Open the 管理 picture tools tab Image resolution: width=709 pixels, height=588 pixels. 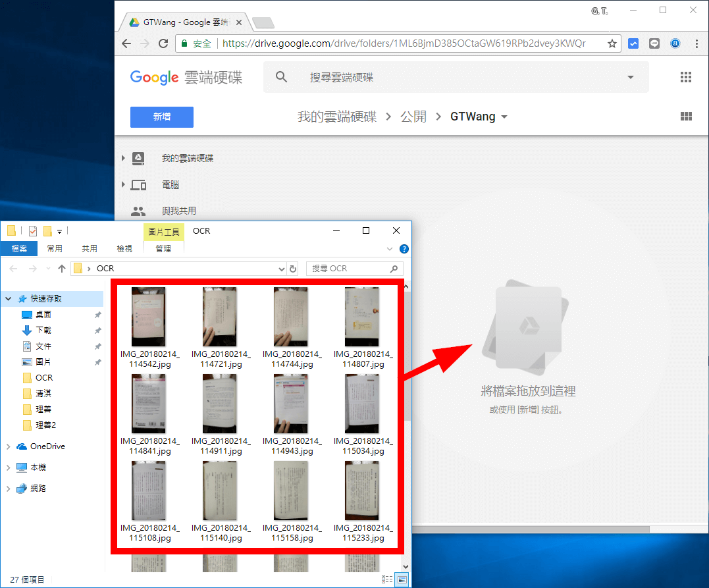pyautogui.click(x=162, y=249)
